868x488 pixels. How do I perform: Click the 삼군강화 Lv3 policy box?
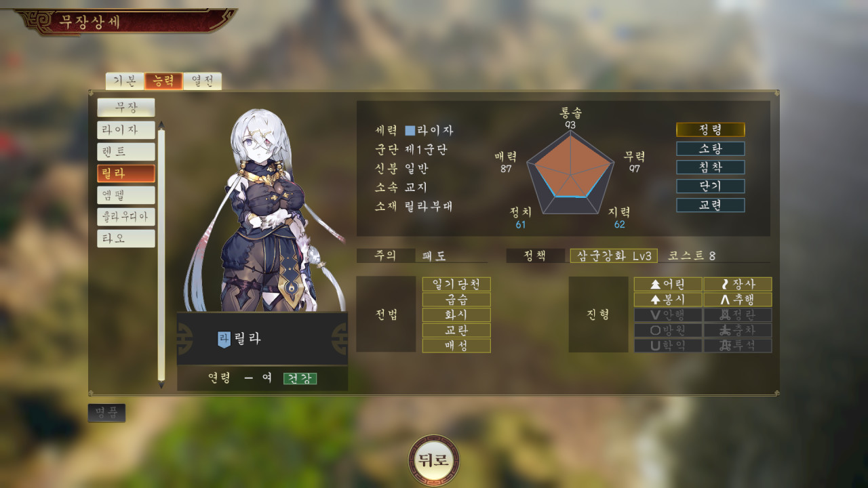pyautogui.click(x=614, y=256)
